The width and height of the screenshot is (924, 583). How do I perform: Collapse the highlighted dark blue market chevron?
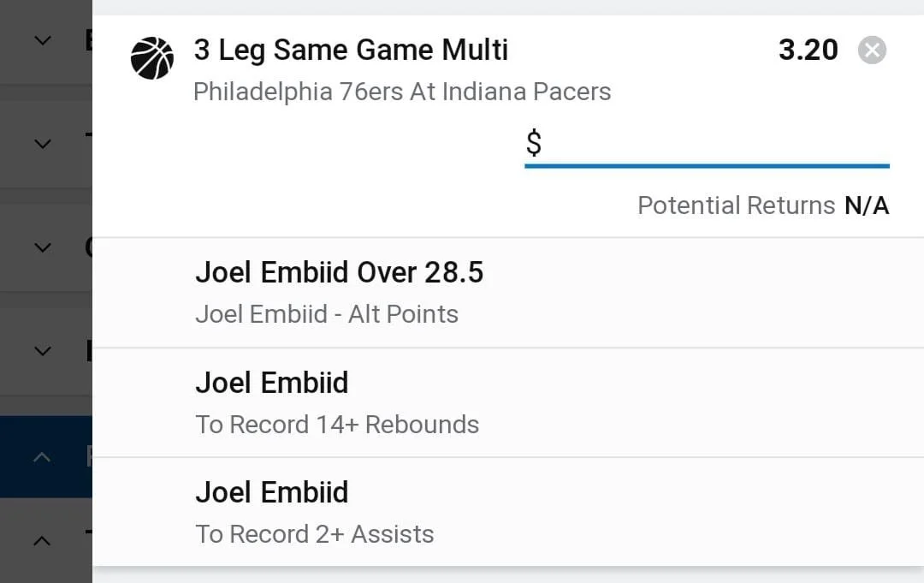(x=42, y=457)
